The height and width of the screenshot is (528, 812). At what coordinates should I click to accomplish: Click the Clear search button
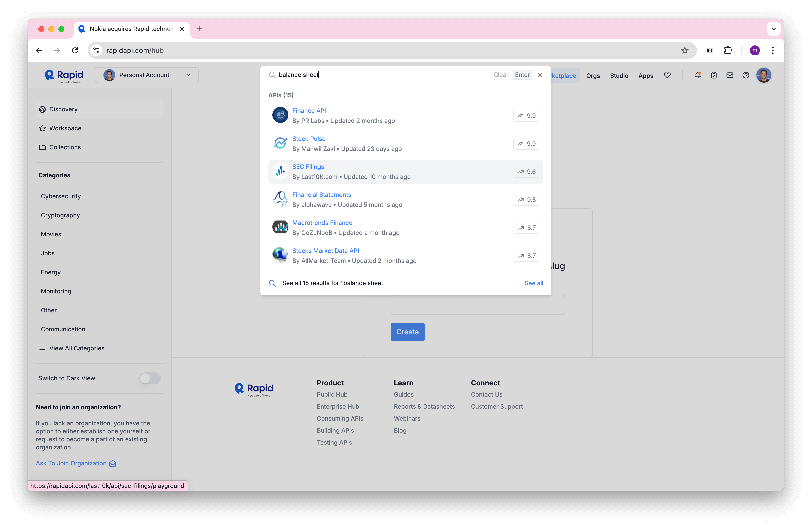pos(501,75)
